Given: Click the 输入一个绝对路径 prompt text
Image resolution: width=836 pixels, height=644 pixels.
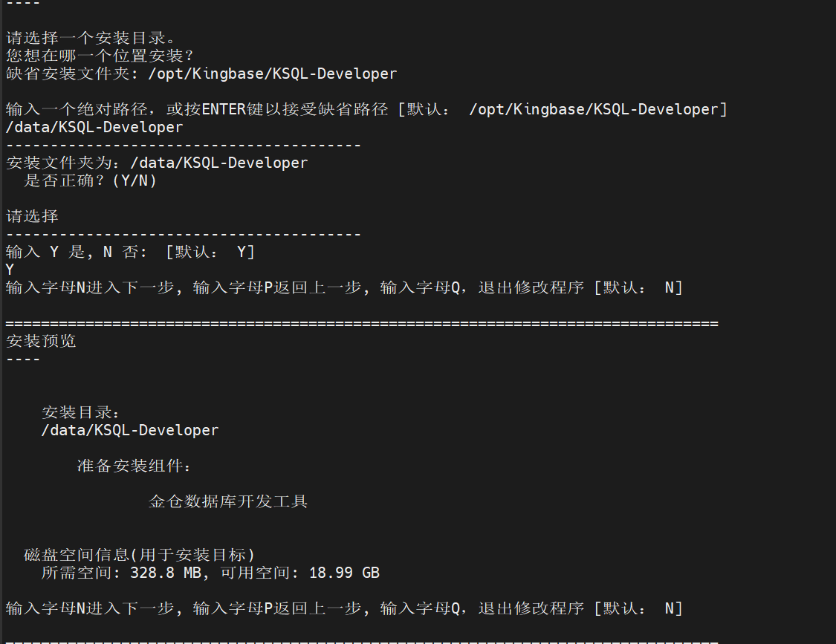Looking at the screenshot, I should pos(196,109).
